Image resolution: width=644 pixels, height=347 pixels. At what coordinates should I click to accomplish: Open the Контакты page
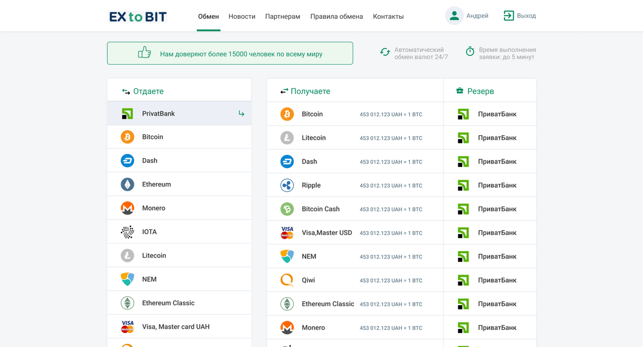pyautogui.click(x=388, y=17)
